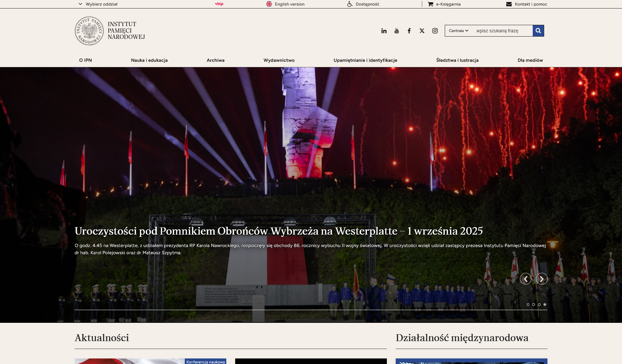Visit the Facebook page icon

409,31
